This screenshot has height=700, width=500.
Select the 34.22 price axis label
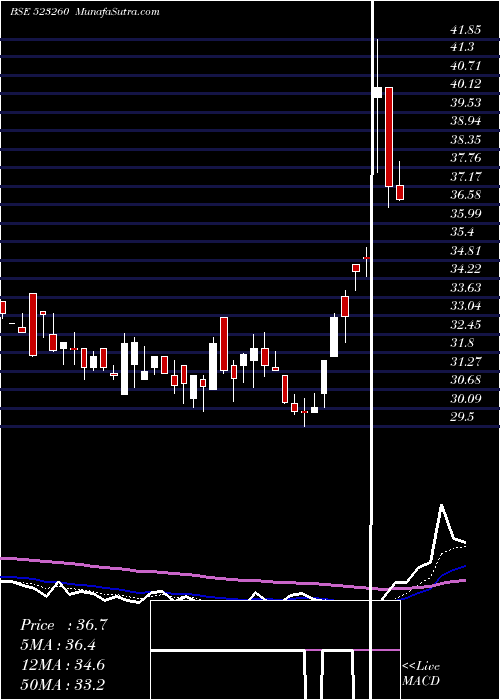pyautogui.click(x=466, y=269)
